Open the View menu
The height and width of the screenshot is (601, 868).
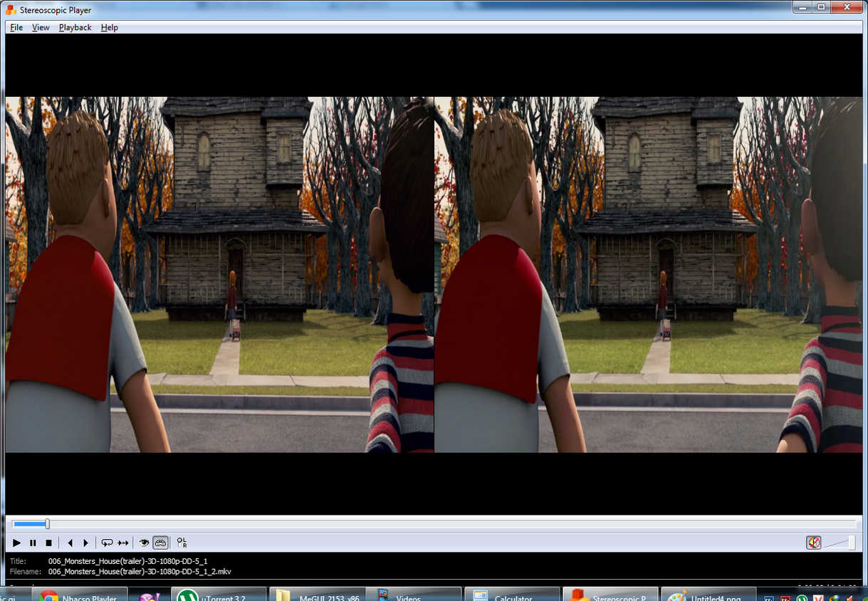click(x=41, y=27)
